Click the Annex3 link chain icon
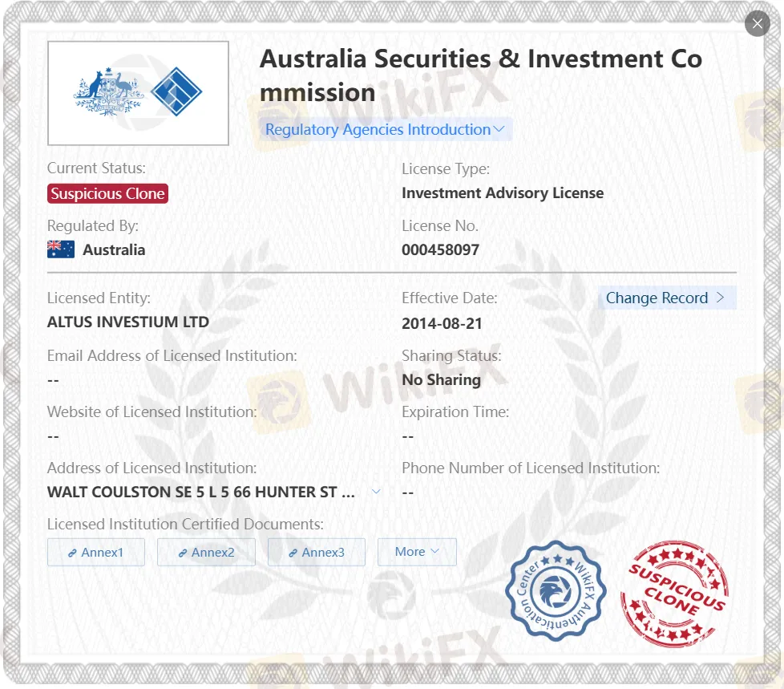 [293, 553]
